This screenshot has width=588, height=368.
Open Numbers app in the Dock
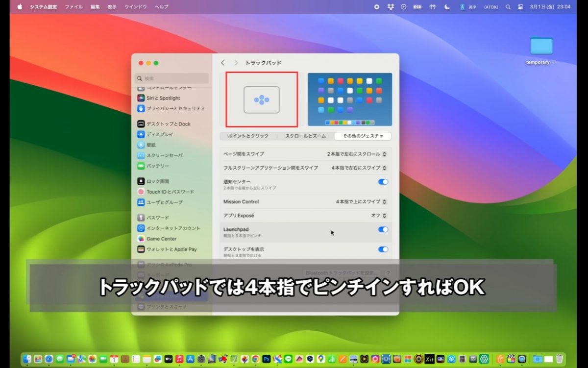coord(332,359)
